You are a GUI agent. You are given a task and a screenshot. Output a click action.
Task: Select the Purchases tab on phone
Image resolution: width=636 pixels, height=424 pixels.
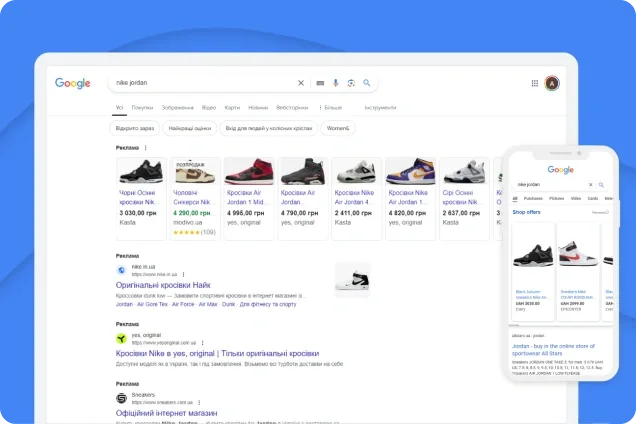point(533,199)
